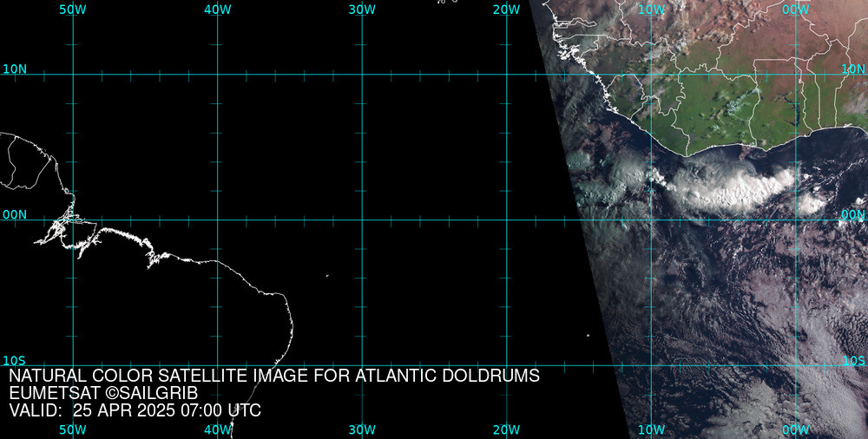Click the 10W longitude label along the top edge

point(651,10)
